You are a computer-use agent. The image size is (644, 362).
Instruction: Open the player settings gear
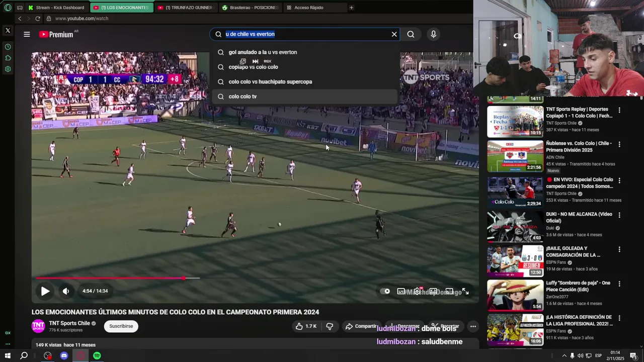pyautogui.click(x=417, y=291)
